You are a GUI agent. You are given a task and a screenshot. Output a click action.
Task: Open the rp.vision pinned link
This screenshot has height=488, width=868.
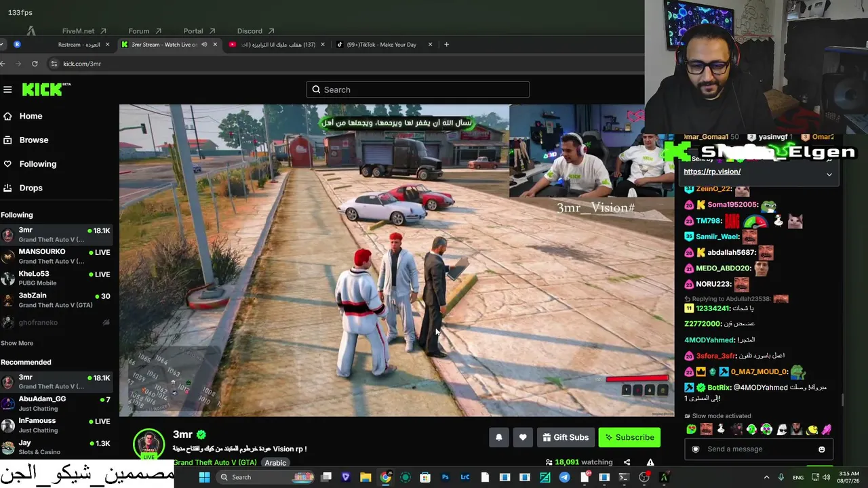pos(712,171)
